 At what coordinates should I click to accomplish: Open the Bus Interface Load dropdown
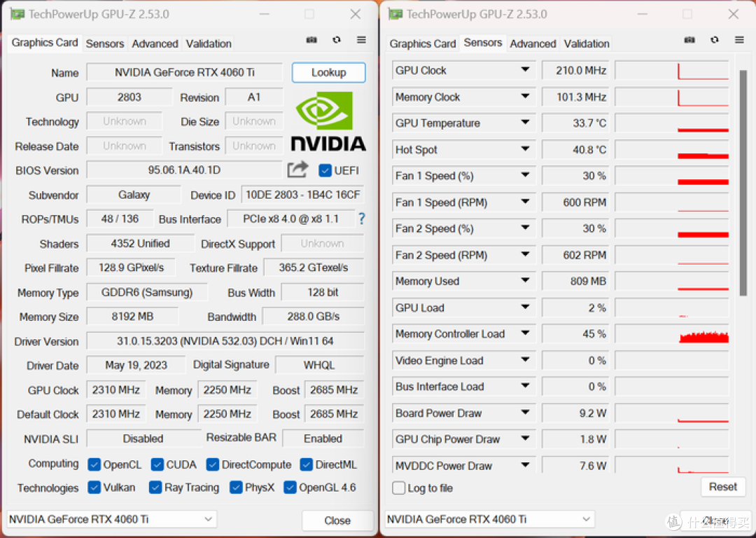tap(526, 386)
